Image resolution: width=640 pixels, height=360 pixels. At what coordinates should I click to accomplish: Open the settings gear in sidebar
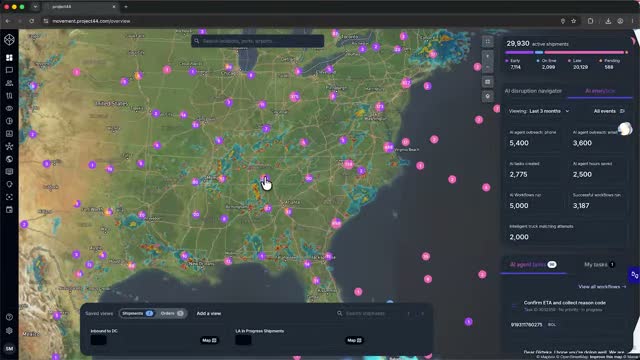(9, 331)
